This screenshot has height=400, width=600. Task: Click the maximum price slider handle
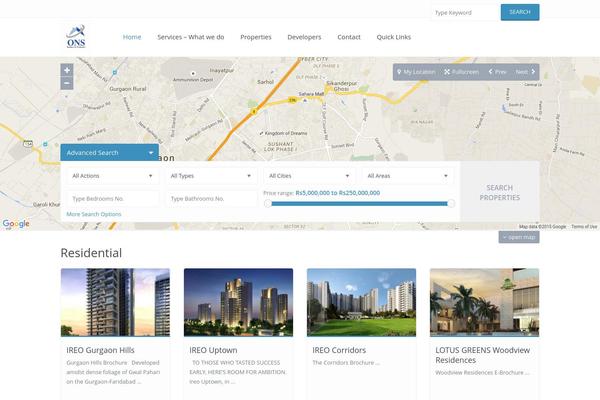point(451,203)
